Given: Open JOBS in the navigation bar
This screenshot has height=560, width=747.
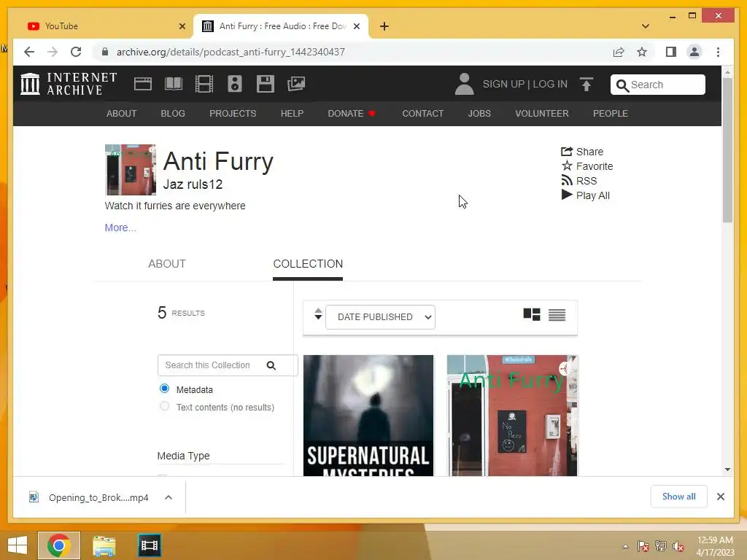Looking at the screenshot, I should tap(479, 114).
